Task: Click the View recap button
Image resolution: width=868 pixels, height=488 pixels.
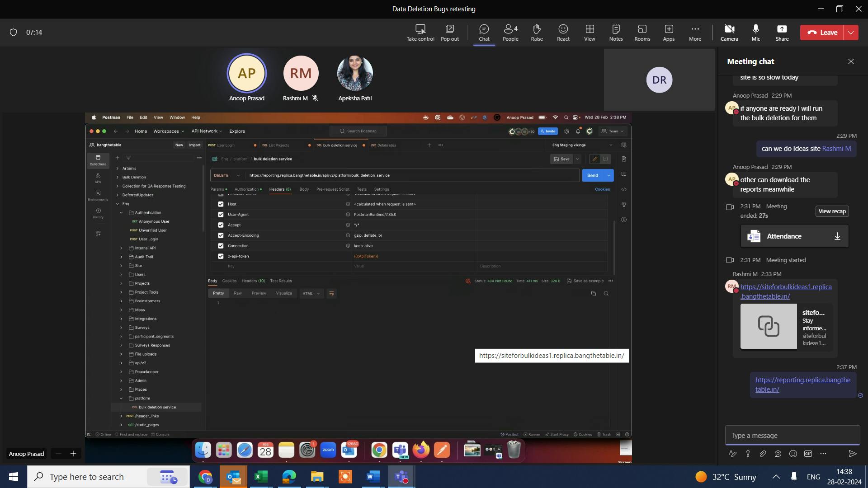Action: [832, 211]
